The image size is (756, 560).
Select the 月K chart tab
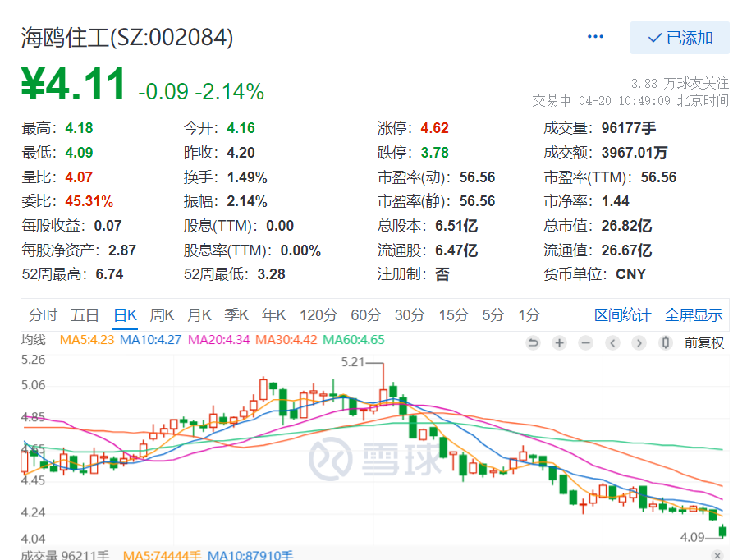(199, 315)
